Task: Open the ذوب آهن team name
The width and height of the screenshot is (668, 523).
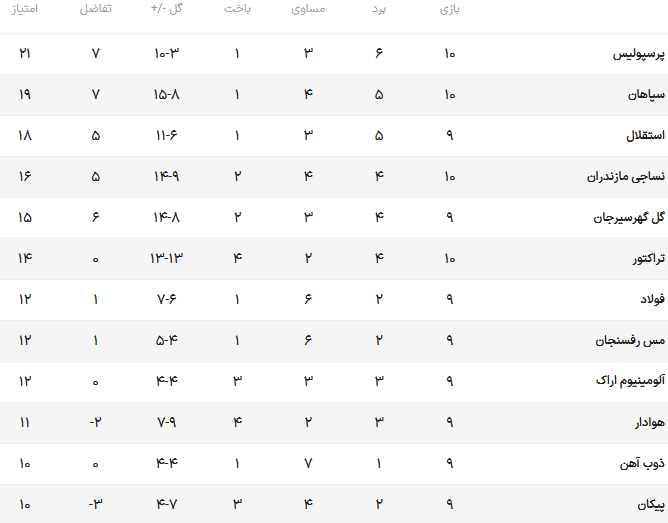Action: tap(642, 463)
